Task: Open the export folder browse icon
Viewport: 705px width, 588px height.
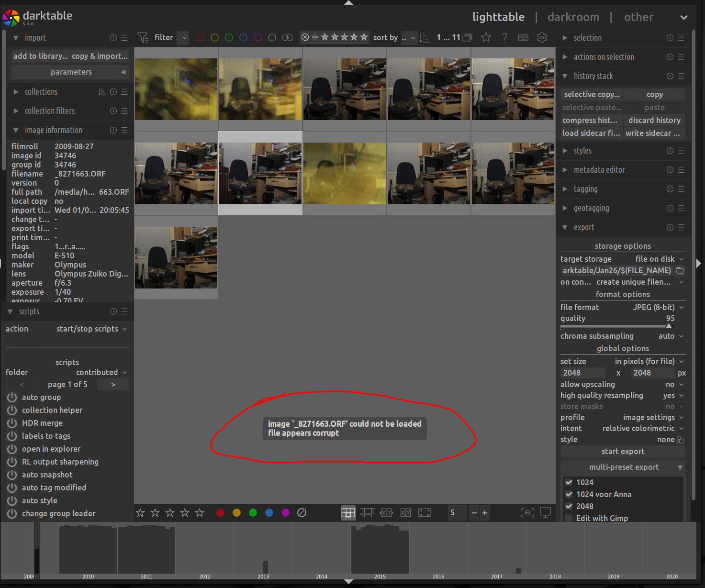Action: [x=680, y=270]
